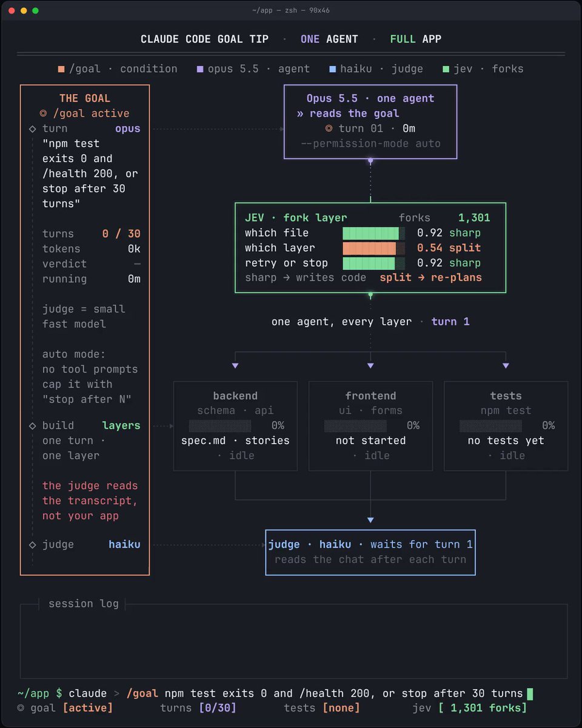Viewport: 582px width, 728px height.
Task: Click "judge · haiku · waits for turn 1"
Action: point(370,545)
